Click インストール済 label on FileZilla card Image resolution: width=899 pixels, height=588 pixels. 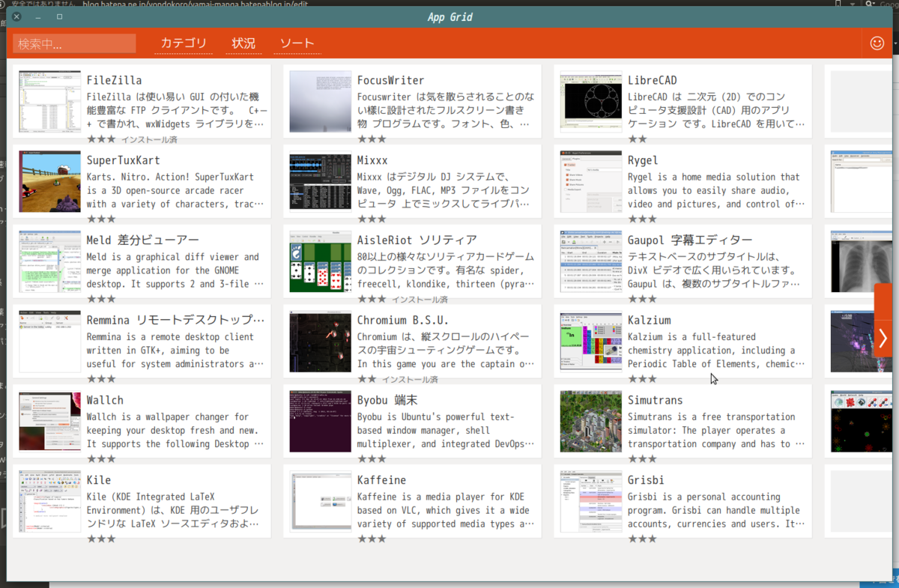149,139
